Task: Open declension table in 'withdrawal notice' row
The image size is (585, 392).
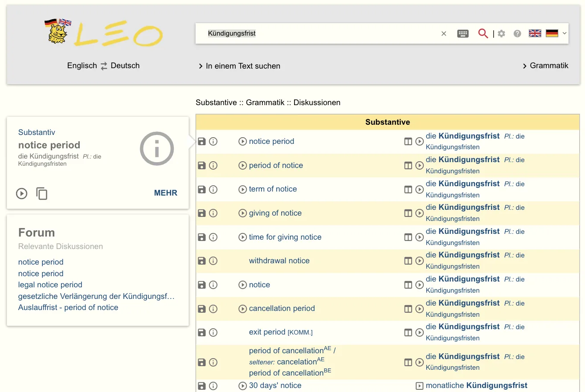Action: (408, 261)
